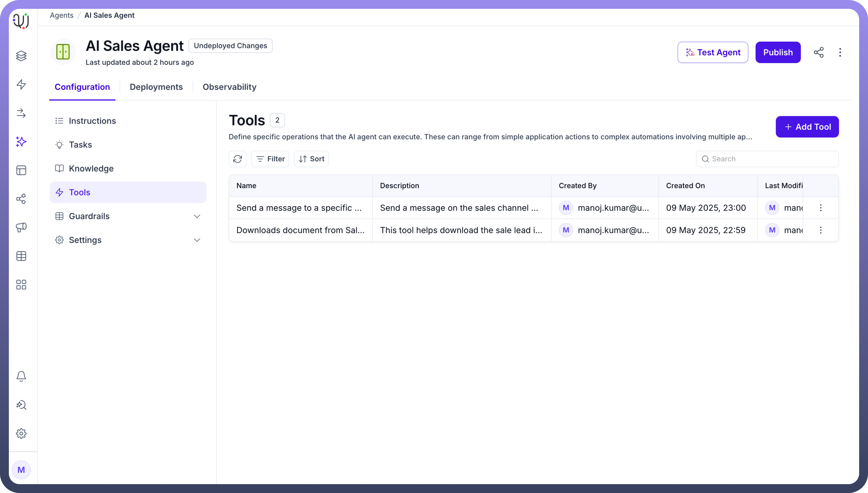
Task: Click the Add Tool button
Action: [x=807, y=127]
